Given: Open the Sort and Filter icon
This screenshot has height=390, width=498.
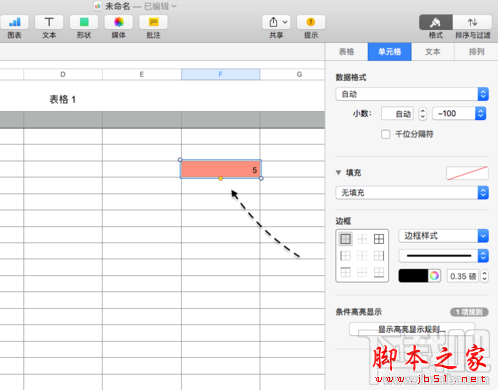Looking at the screenshot, I should [x=472, y=22].
